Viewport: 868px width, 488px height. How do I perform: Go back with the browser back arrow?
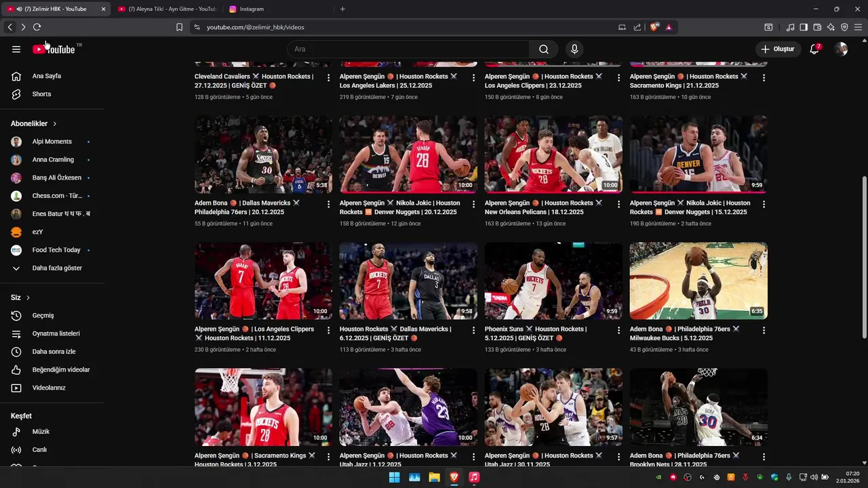click(x=9, y=27)
